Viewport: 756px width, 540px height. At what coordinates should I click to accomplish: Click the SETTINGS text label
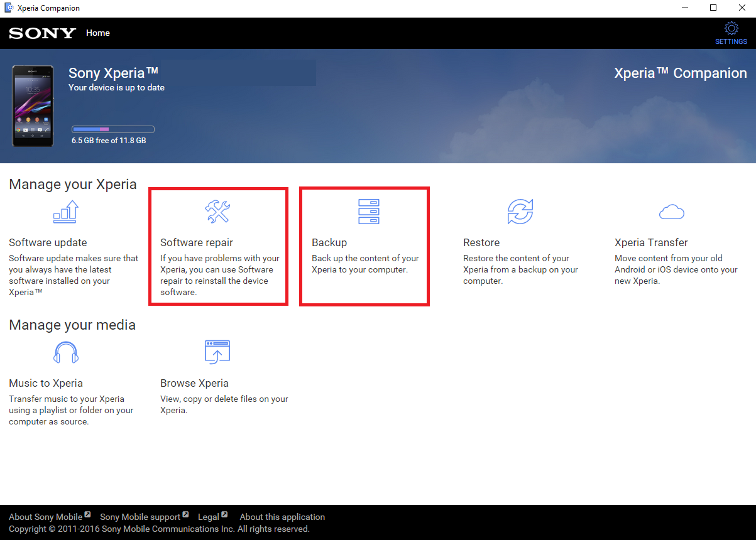click(x=731, y=41)
